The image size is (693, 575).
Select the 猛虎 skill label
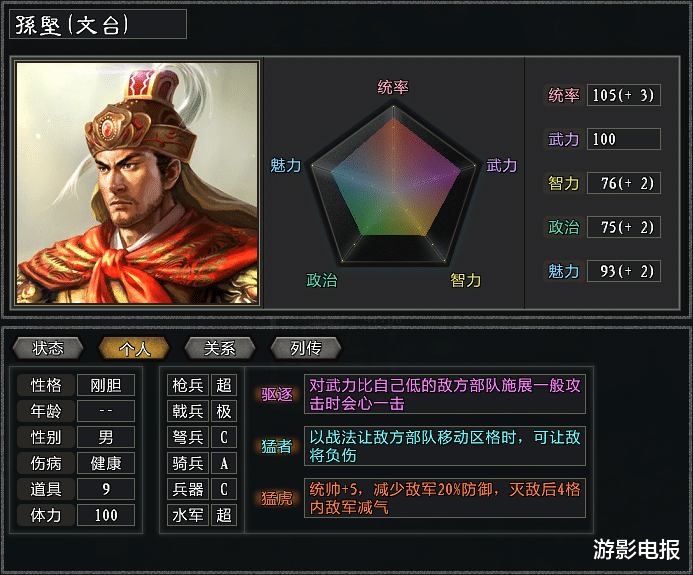point(277,498)
